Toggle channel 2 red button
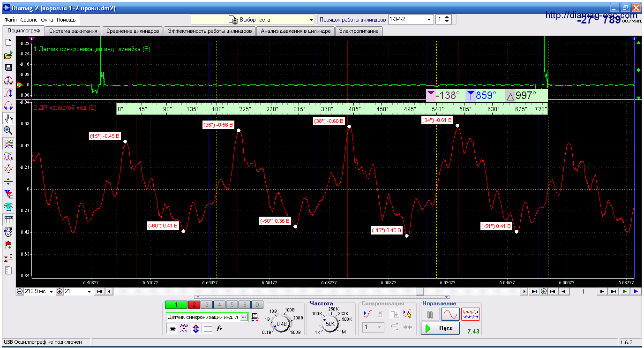 [x=194, y=305]
